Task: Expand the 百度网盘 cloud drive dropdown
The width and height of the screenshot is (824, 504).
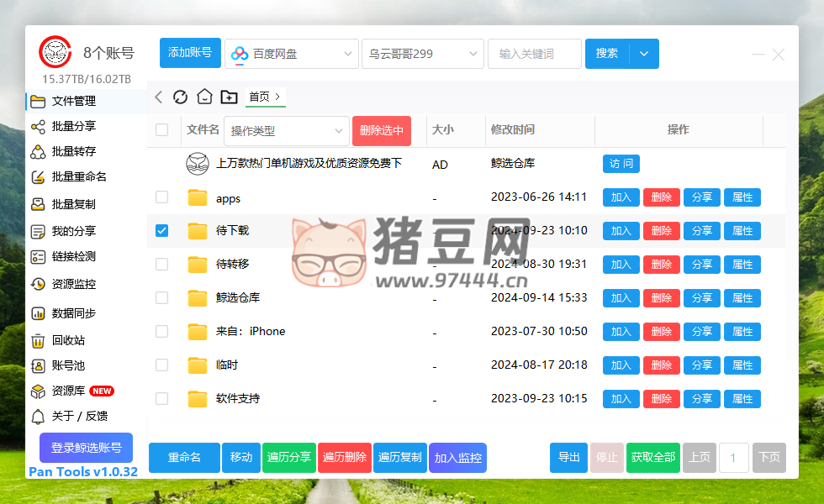Action: pos(292,54)
